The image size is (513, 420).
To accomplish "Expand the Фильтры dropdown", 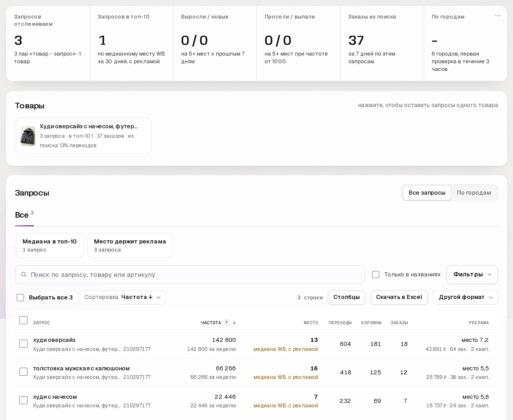I will pyautogui.click(x=472, y=274).
